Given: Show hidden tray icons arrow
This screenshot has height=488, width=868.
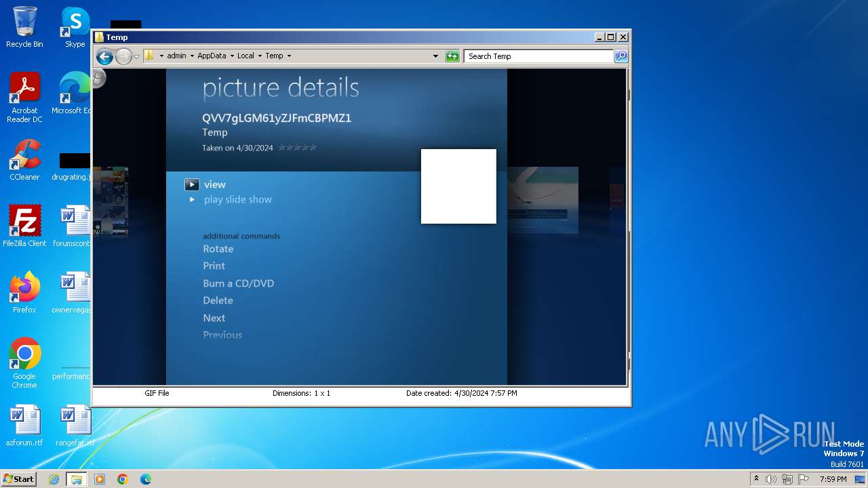Looking at the screenshot, I should (x=756, y=479).
